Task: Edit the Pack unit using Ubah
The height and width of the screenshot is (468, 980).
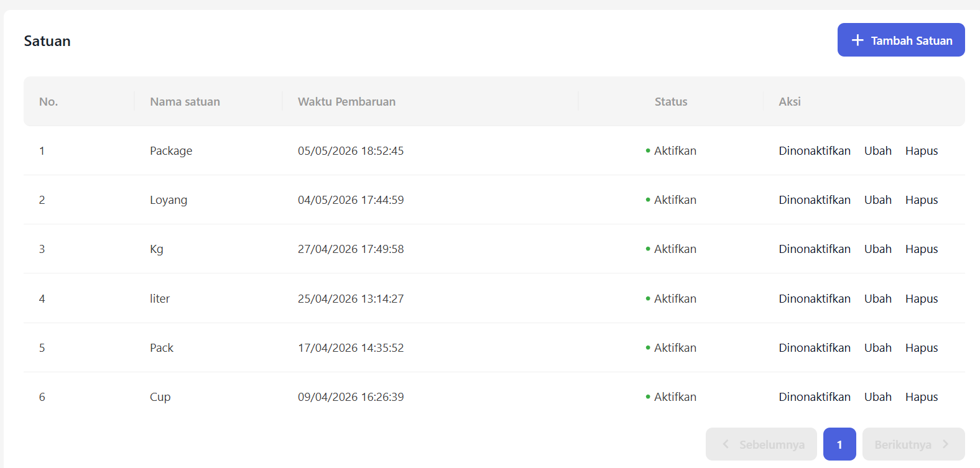Action: click(x=877, y=347)
